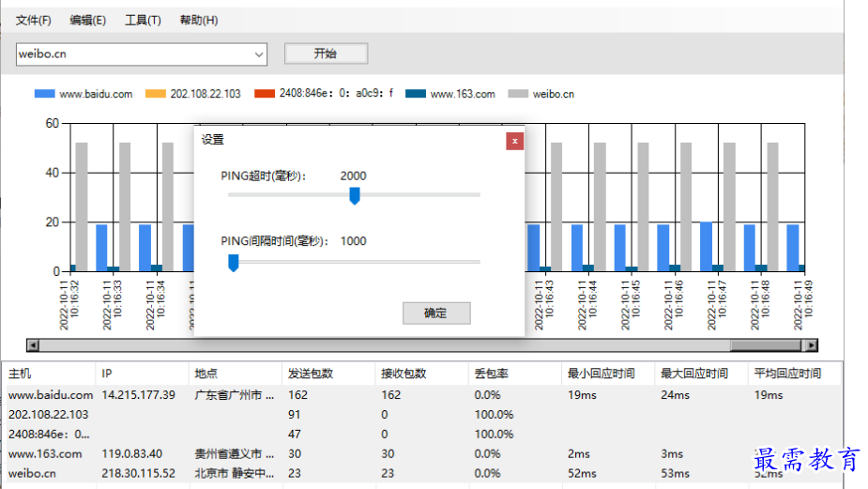
Task: Click the 53ms max response cell
Action: [x=675, y=473]
